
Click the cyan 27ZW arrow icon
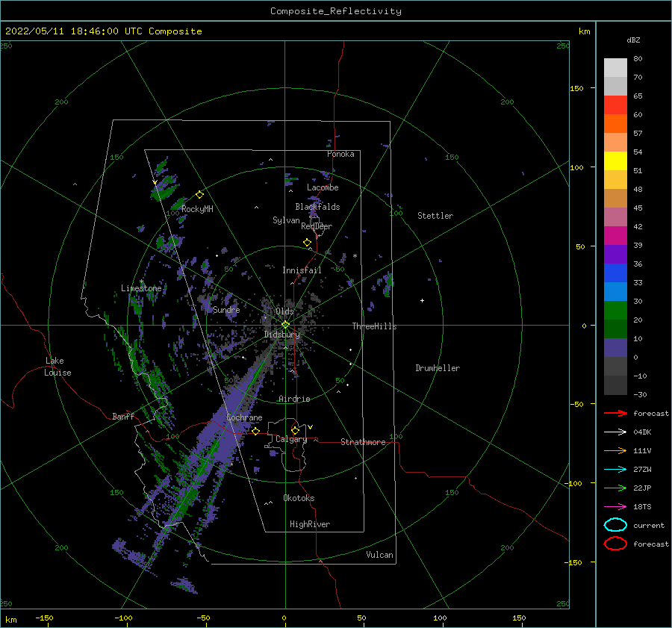[615, 470]
